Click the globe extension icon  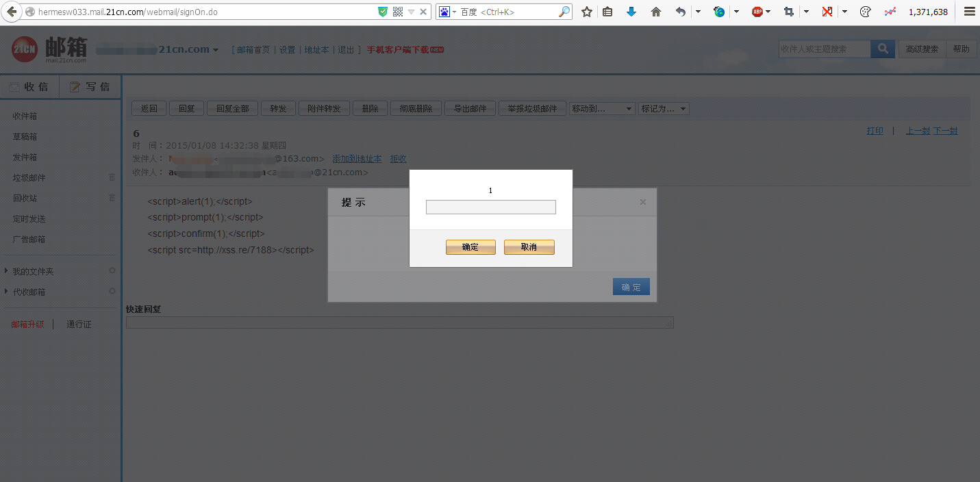[719, 12]
